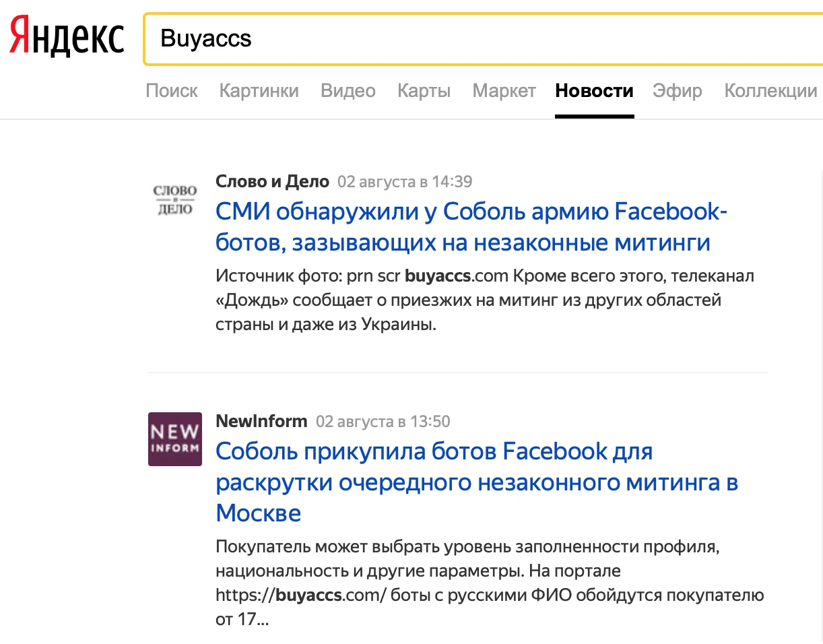Click the snippet starting Источник фото: prn scr
This screenshot has width=823, height=644.
click(486, 300)
